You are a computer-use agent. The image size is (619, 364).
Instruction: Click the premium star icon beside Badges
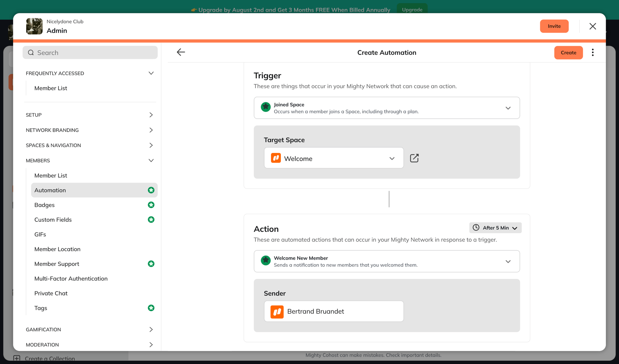(151, 205)
